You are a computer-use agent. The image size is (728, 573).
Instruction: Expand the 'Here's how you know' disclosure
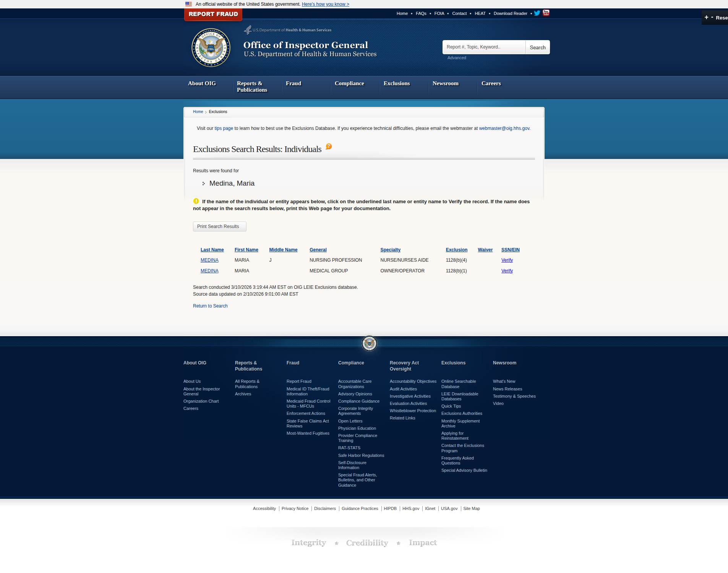click(x=325, y=4)
